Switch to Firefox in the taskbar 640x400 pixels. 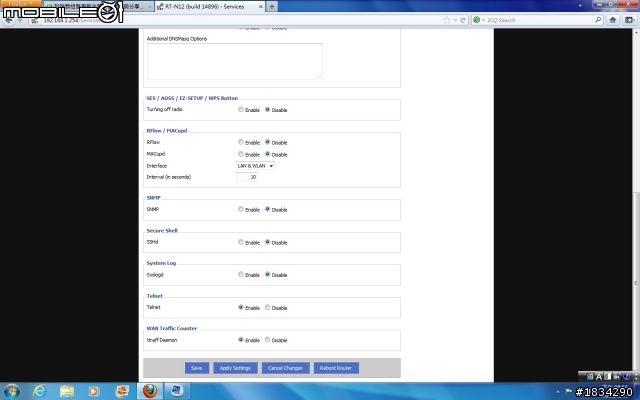coord(150,391)
